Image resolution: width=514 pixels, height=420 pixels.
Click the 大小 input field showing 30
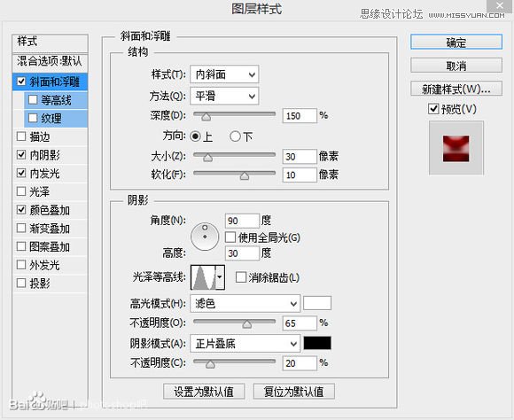click(x=300, y=157)
